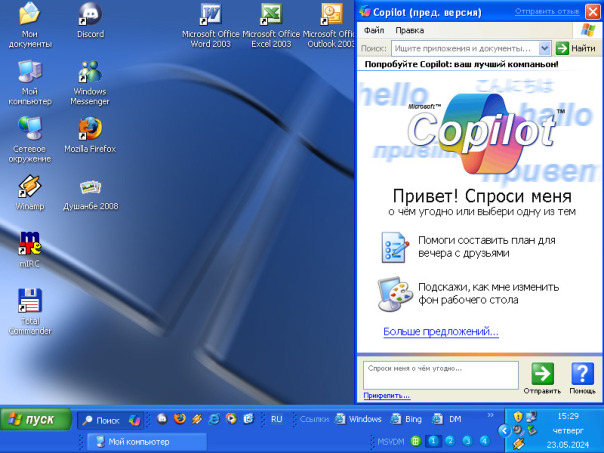This screenshot has width=604, height=453.
Task: Click the Windows flag logo in Copilot menu bar
Action: (588, 30)
